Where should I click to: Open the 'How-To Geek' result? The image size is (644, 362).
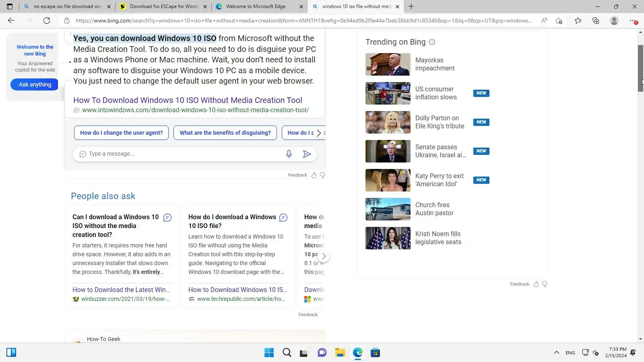point(103,339)
